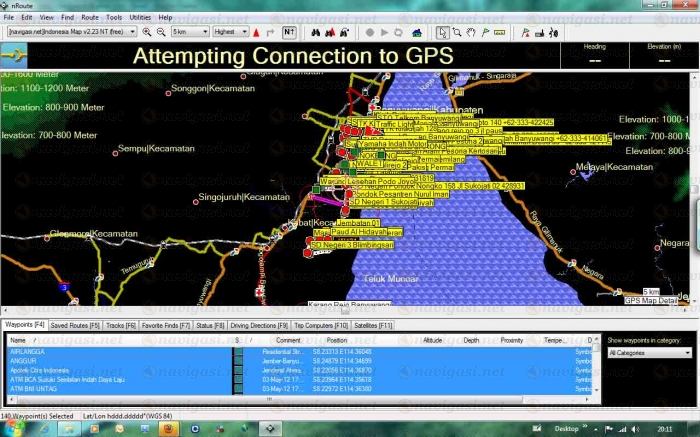Click the zoom out magnifier icon
This screenshot has width=700, height=437.
[x=161, y=32]
